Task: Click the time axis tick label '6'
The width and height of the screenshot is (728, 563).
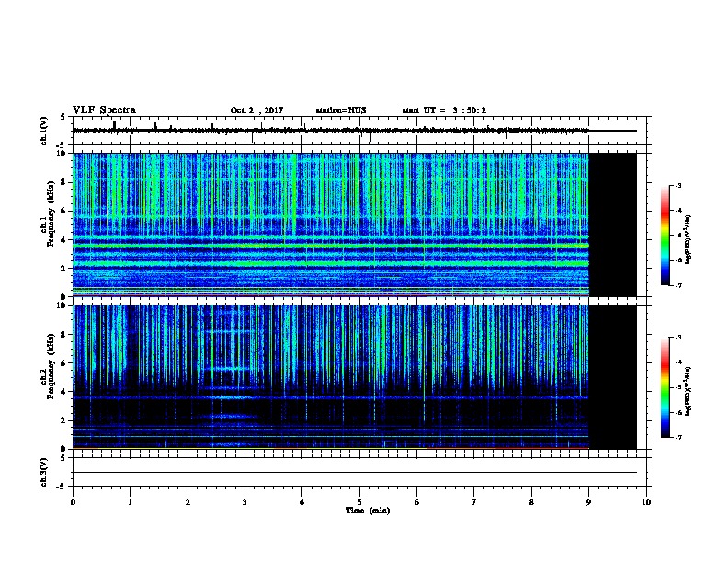Action: click(416, 502)
